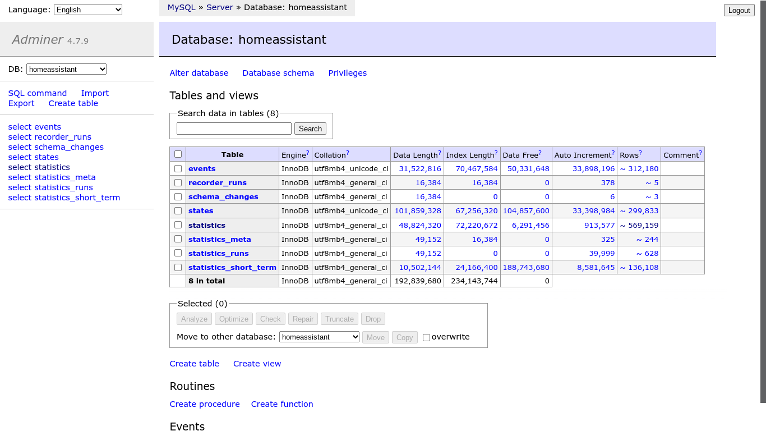Click the help question mark beside Auto Increment
This screenshot has width=766, height=431.
[x=612, y=152]
